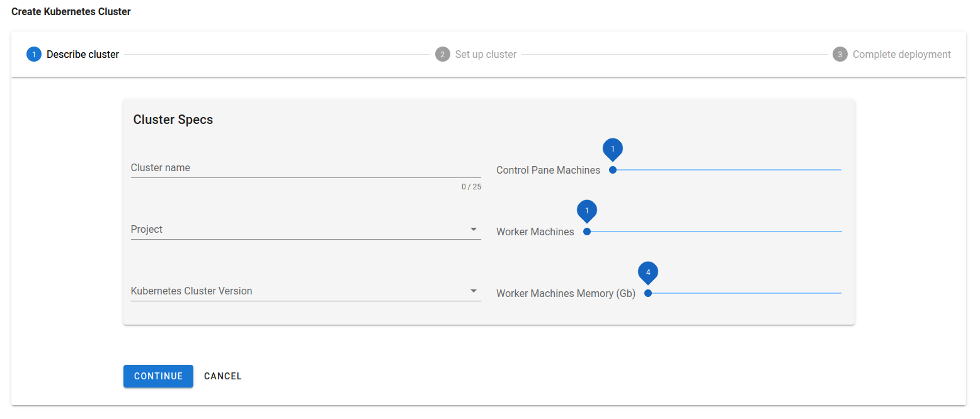Click the CANCEL button
980x419 pixels.
pos(222,376)
